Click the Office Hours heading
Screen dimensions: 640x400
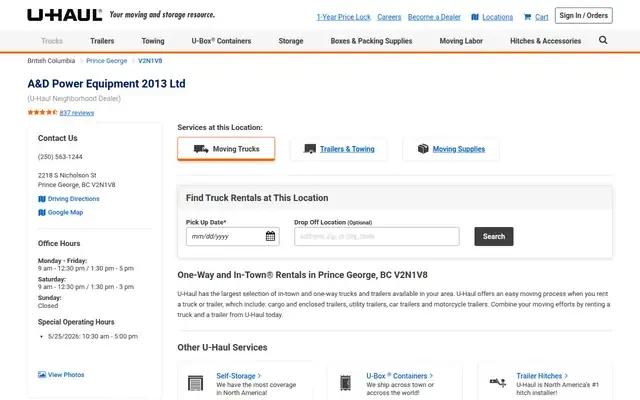tap(59, 243)
